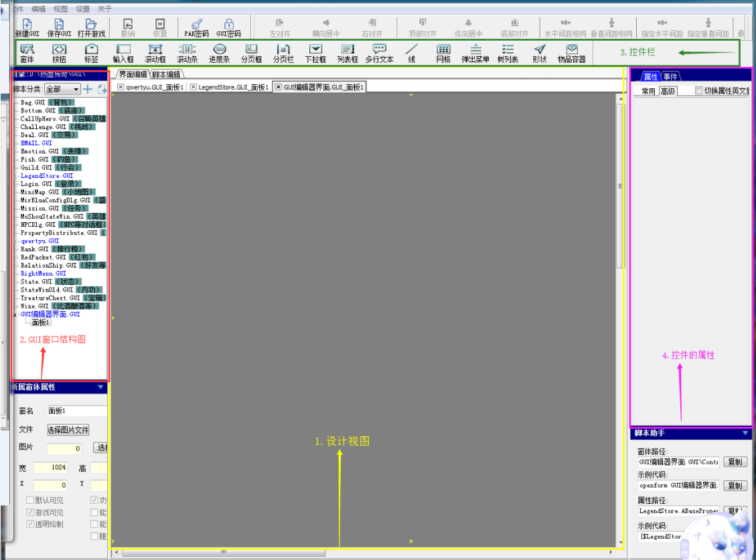Open the PAK密码 password tool
Screen dimensions: 756x560
point(197,27)
